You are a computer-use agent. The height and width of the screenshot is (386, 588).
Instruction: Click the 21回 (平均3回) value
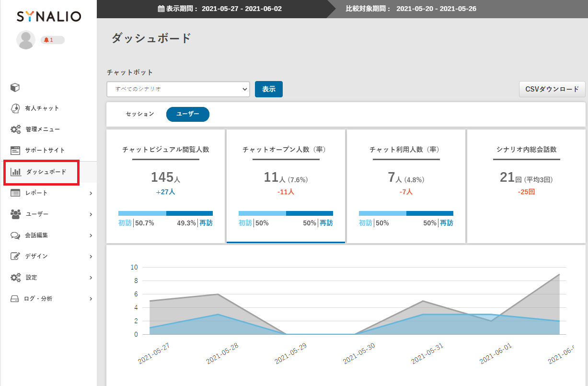526,177
